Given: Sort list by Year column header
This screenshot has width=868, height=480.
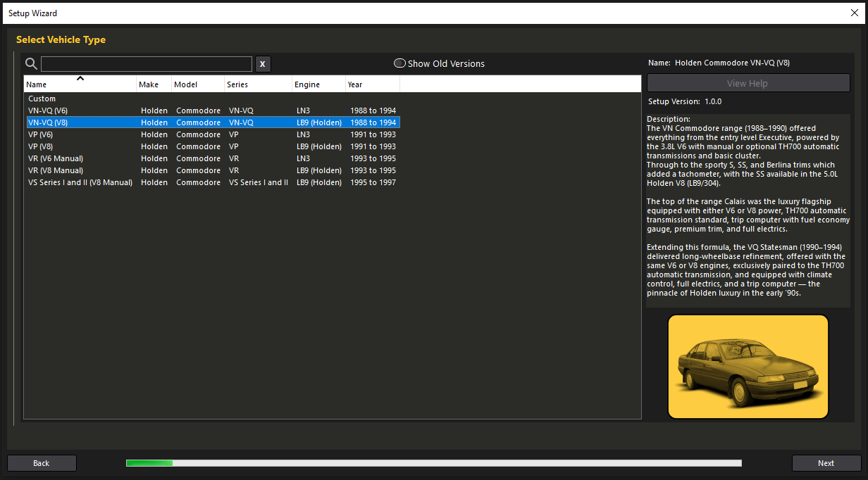Looking at the screenshot, I should 372,84.
